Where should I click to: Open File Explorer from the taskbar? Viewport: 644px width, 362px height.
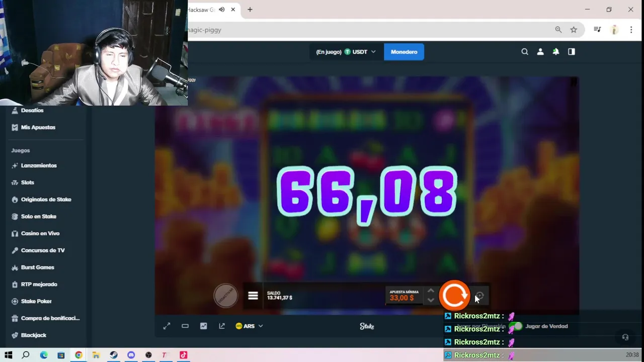coord(96,355)
